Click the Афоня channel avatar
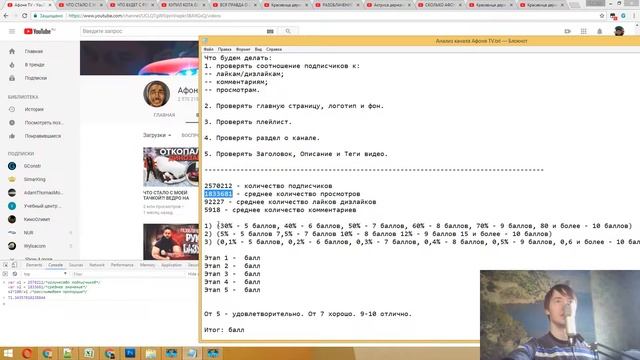The width and height of the screenshot is (640, 360). coord(157,94)
